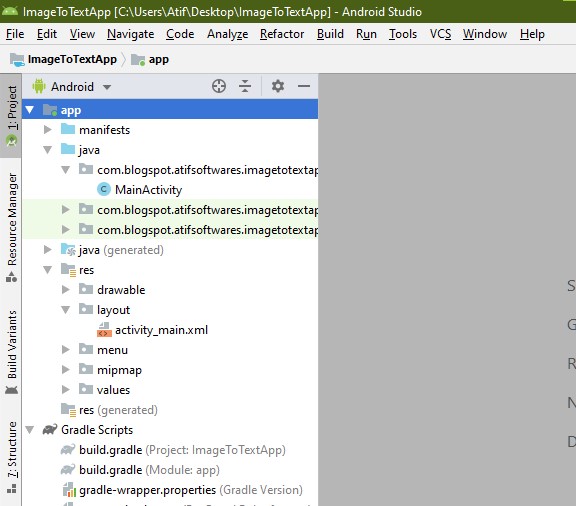Image resolution: width=576 pixels, height=506 pixels.
Task: Click the gradle-wrapper.properties file icon
Action: (x=69, y=489)
